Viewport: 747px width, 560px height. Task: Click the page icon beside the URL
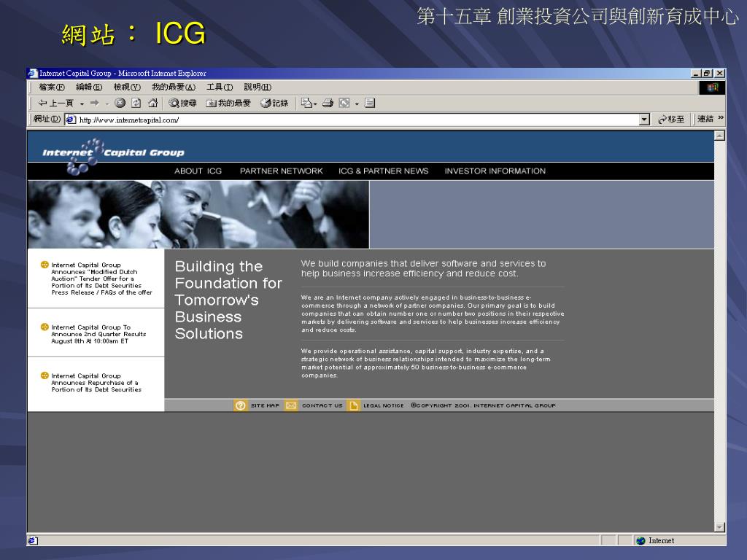[71, 120]
